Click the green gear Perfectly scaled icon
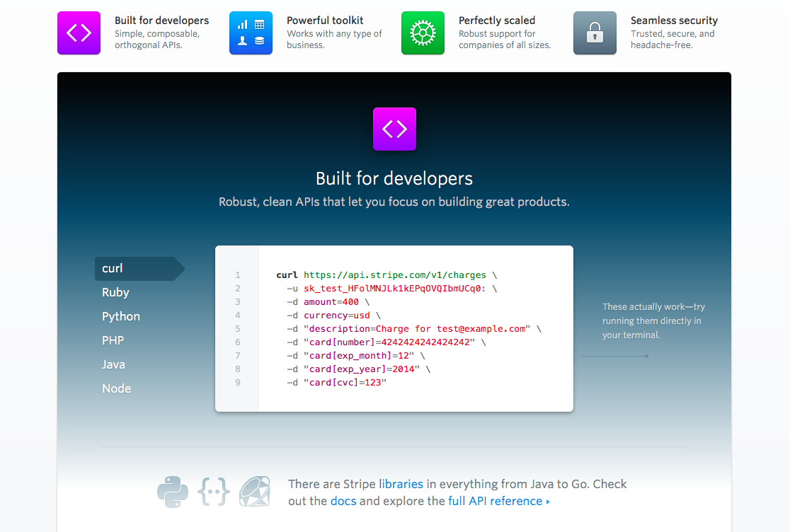Viewport: 790px width, 532px height. point(423,33)
